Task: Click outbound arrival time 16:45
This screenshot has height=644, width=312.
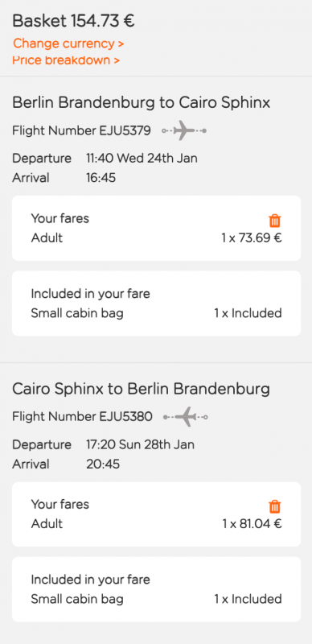Action: [101, 178]
